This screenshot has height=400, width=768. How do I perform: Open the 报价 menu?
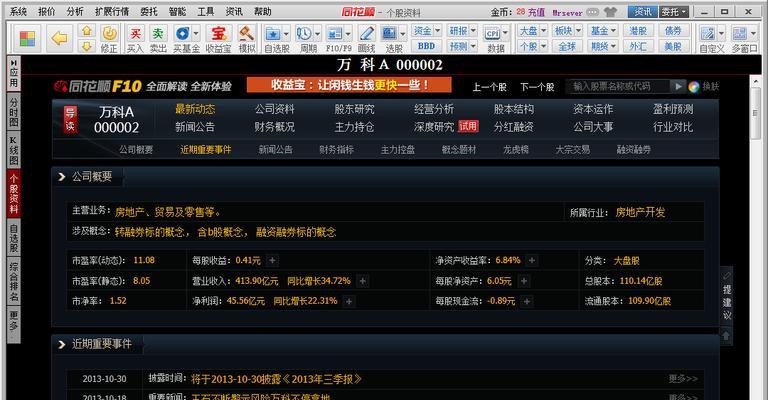pos(47,11)
